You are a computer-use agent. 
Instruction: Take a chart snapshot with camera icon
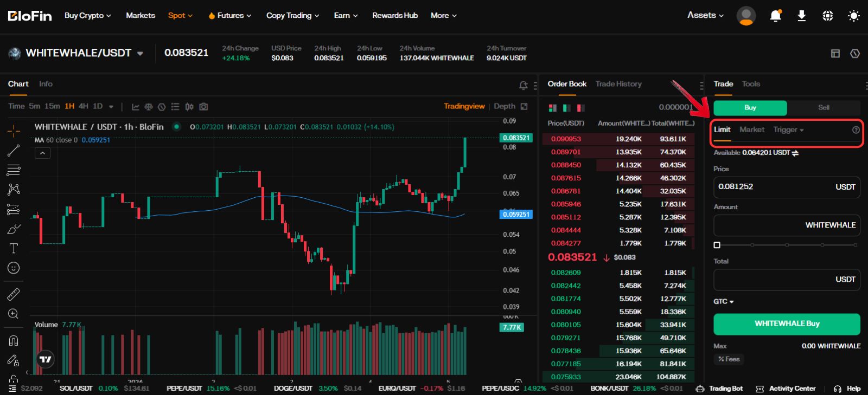click(203, 107)
